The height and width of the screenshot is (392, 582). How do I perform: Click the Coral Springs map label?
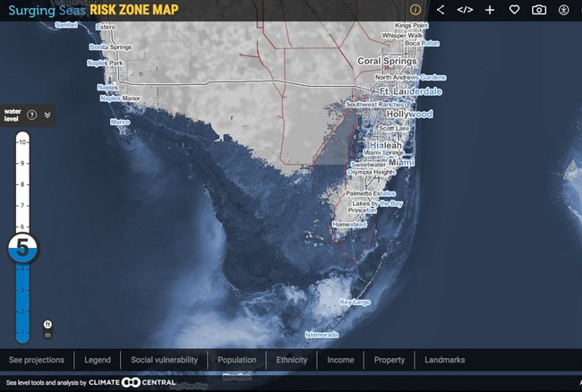point(387,61)
